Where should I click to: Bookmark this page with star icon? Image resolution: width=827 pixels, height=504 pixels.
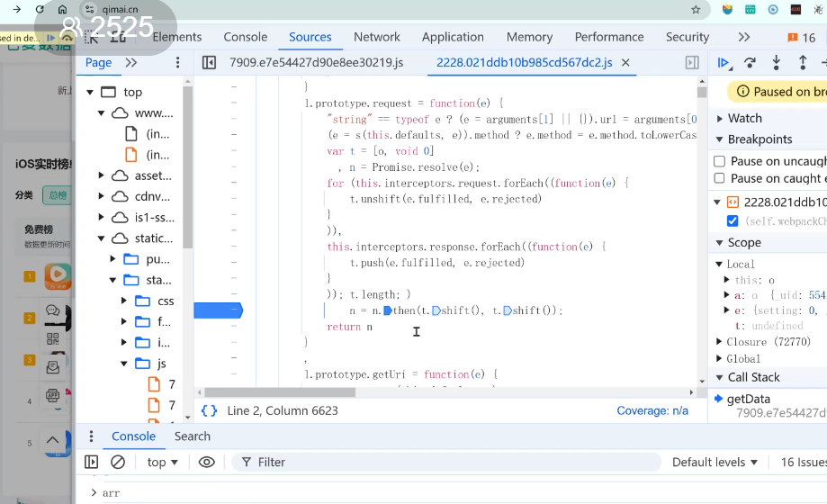(696, 10)
